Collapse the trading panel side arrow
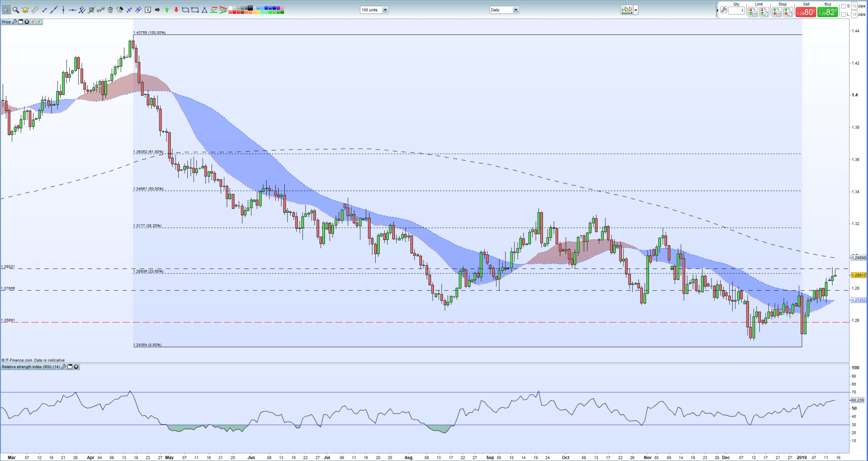This screenshot has height=461, width=868. [717, 10]
